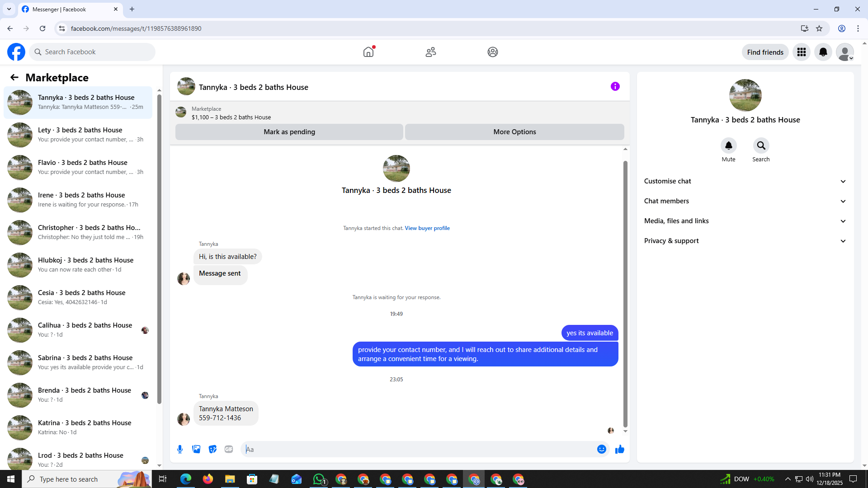Go to Facebook Home tab
The width and height of the screenshot is (868, 488).
368,52
